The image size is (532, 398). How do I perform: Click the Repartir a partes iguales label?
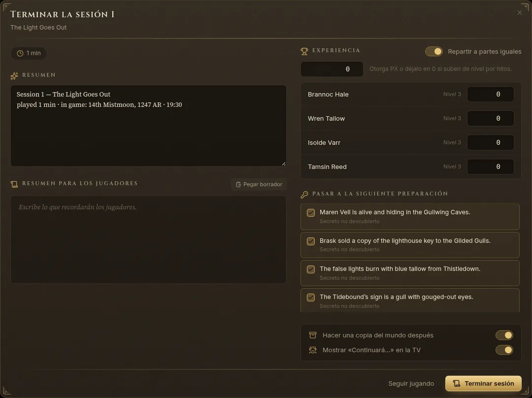pyautogui.click(x=485, y=52)
